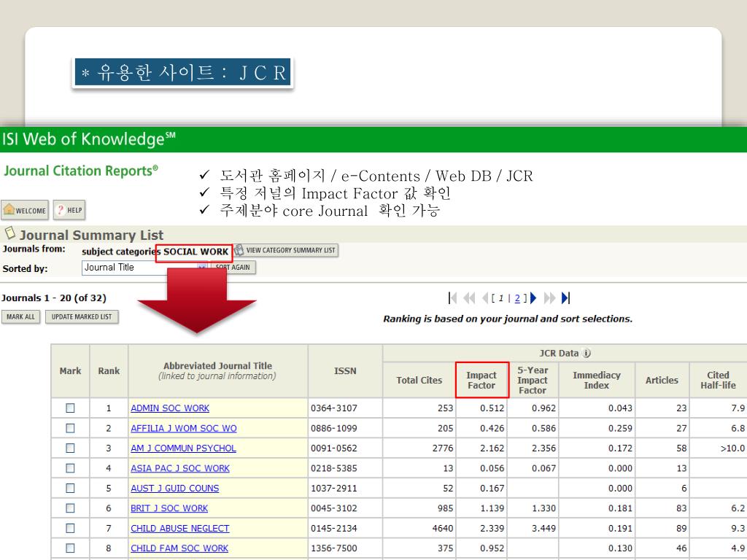
Task: Click Journals 1 - 20 (of 32) text
Action: pos(54,298)
